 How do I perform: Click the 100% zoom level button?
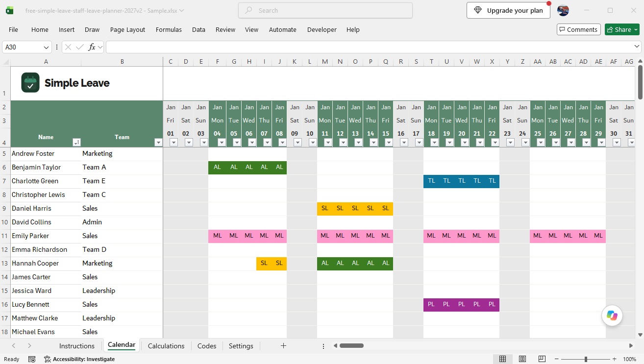point(629,359)
